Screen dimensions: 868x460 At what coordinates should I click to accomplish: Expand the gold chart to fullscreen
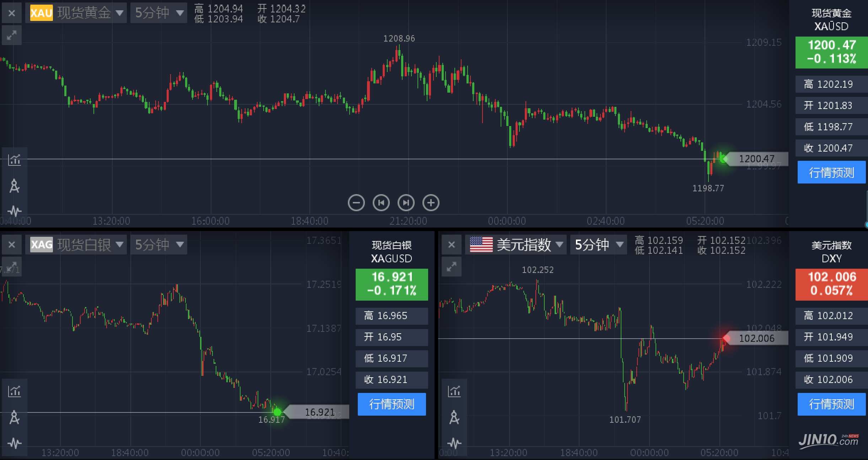click(12, 35)
